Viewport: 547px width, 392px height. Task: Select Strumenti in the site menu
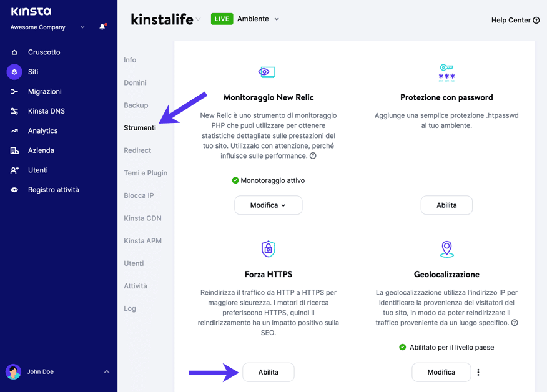pyautogui.click(x=140, y=127)
